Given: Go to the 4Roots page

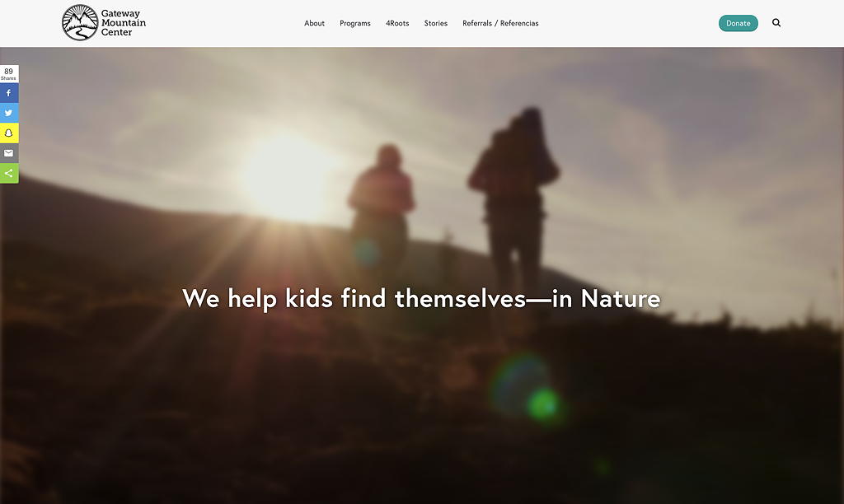Looking at the screenshot, I should click(397, 23).
